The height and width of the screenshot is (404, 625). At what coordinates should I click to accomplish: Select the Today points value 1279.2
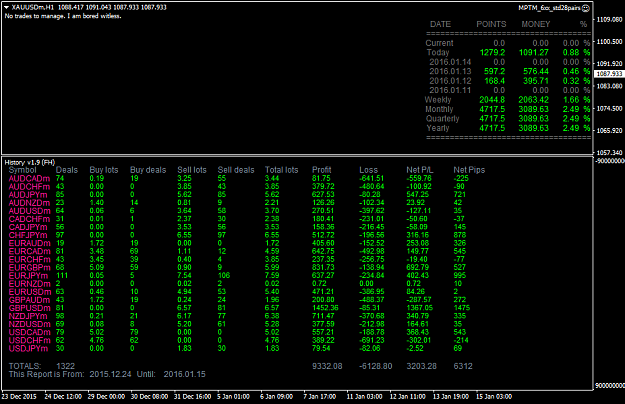[492, 53]
